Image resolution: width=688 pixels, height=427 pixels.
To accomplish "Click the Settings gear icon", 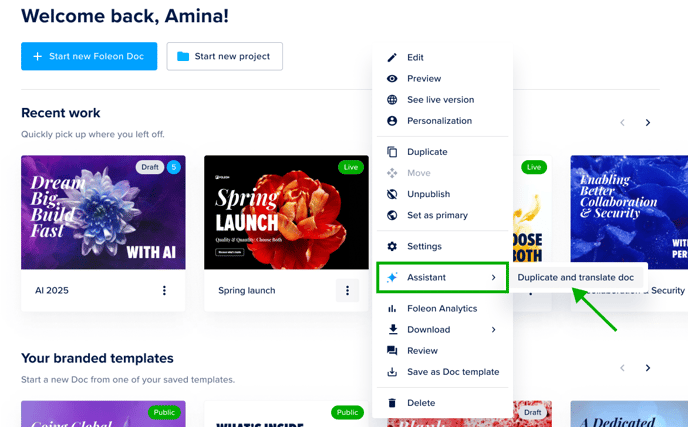I will click(392, 246).
